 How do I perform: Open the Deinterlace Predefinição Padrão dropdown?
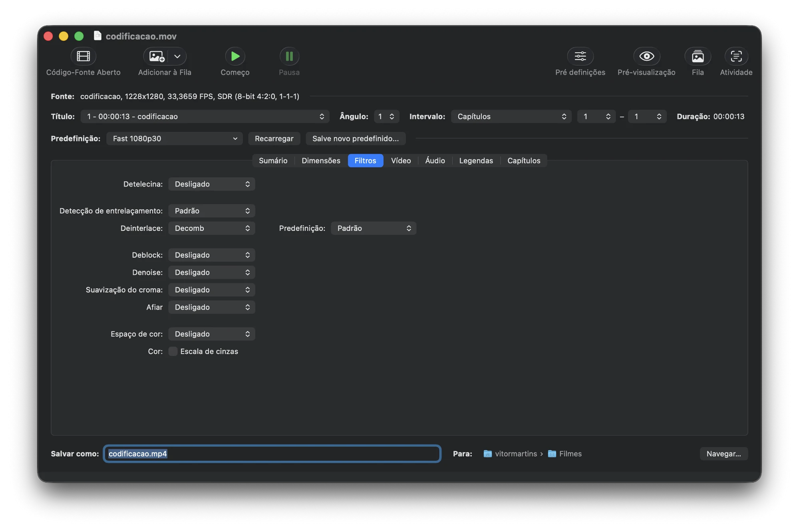click(374, 228)
